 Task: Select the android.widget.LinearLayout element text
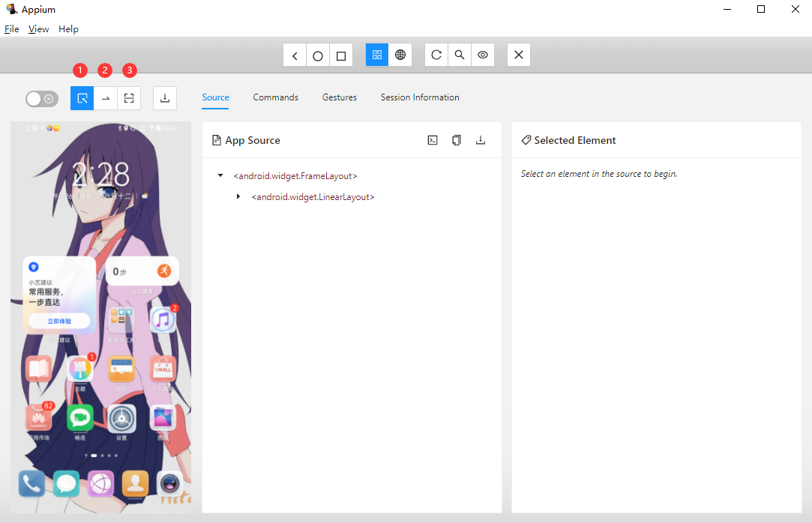point(313,197)
